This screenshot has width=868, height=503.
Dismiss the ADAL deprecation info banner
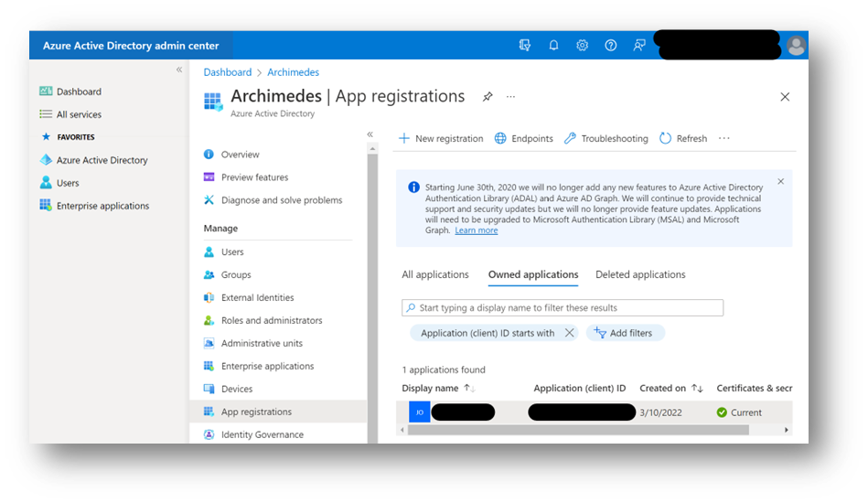(x=780, y=181)
